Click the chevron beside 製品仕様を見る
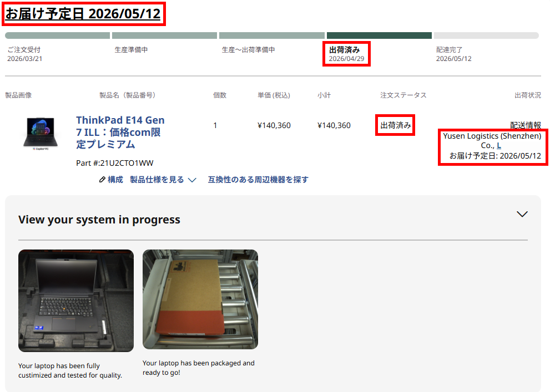Viewport: 550px width, 392px height. [x=192, y=180]
